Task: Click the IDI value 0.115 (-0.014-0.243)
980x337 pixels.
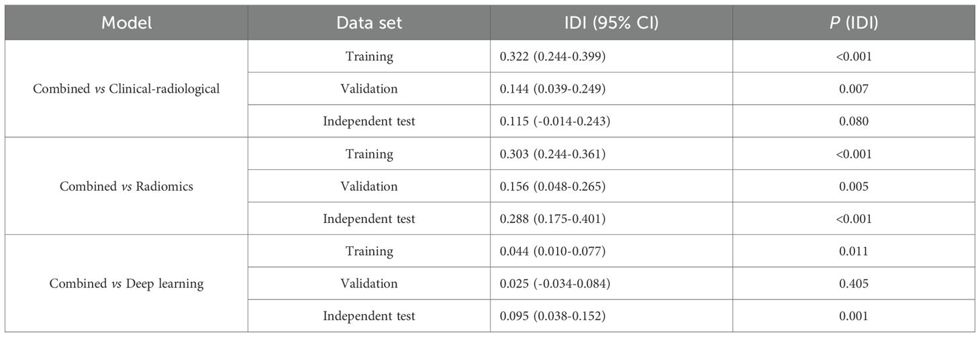Action: (556, 122)
